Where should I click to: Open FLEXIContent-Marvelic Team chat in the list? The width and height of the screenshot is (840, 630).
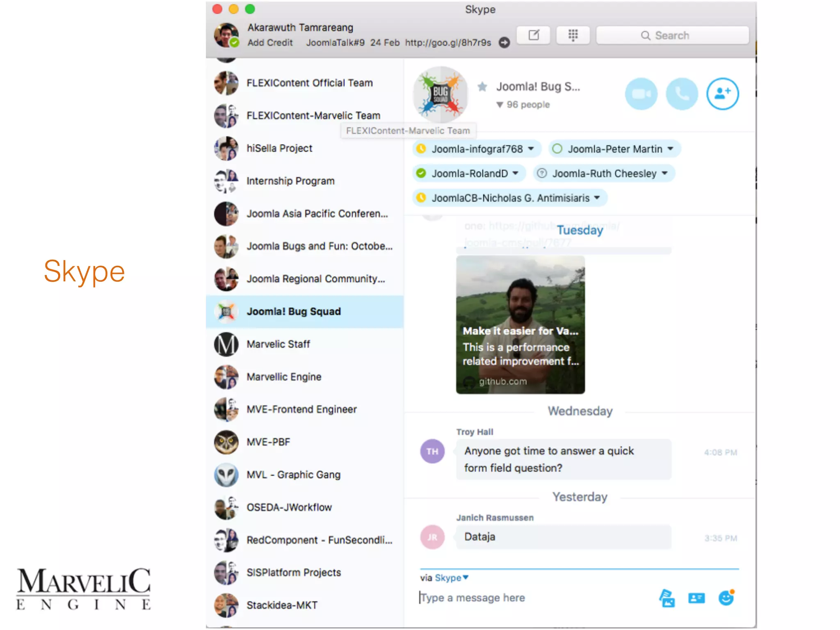(305, 116)
